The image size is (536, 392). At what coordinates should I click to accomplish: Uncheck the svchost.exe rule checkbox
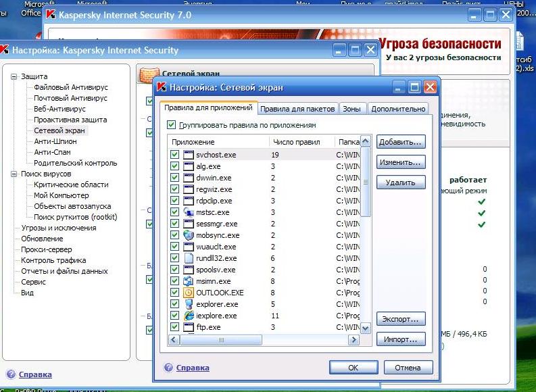(174, 155)
